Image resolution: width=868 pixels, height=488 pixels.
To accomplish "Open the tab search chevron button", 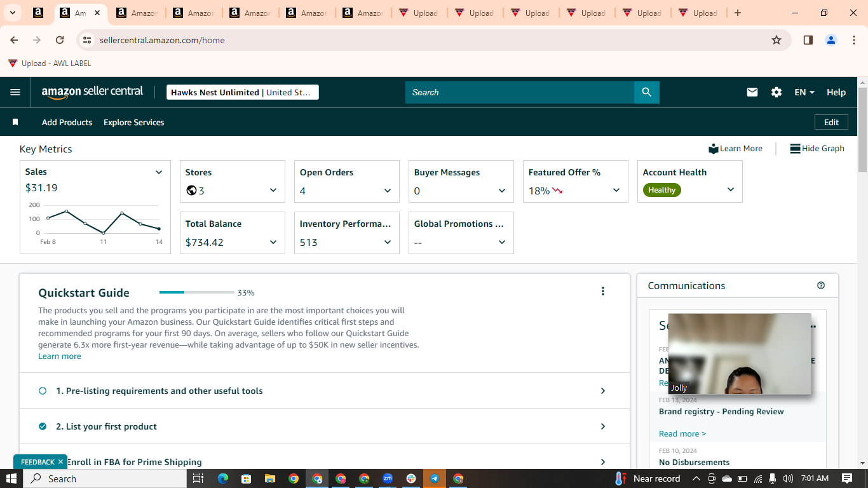I will pyautogui.click(x=12, y=13).
